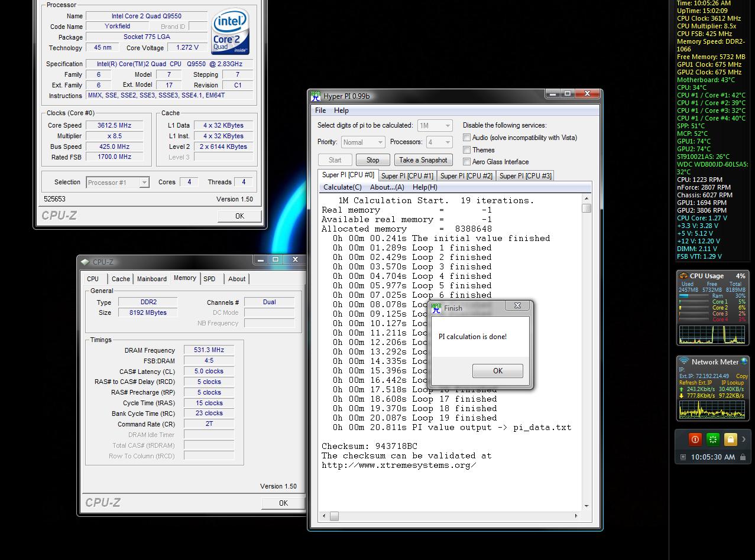Image resolution: width=755 pixels, height=560 pixels.
Task: Switch to Super PI [CPU #1] tab
Action: point(407,175)
